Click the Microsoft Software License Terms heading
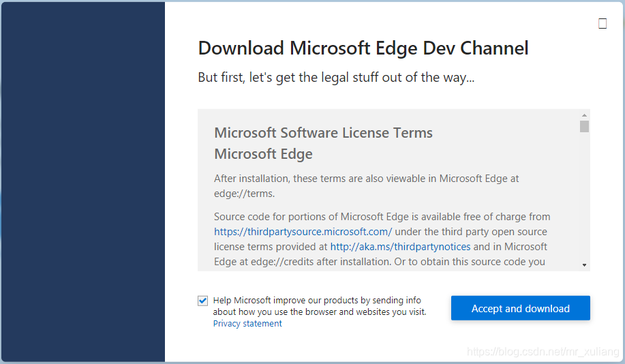625x364 pixels. [323, 133]
